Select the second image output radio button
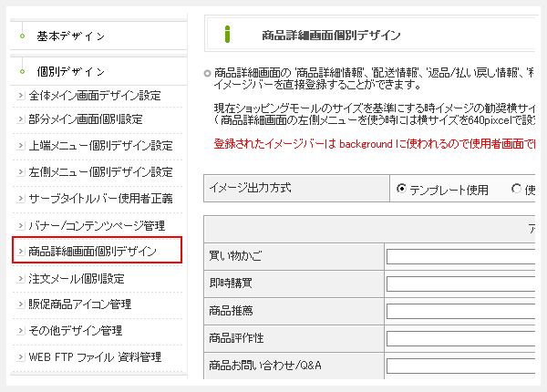This screenshot has height=392, width=547. point(517,190)
